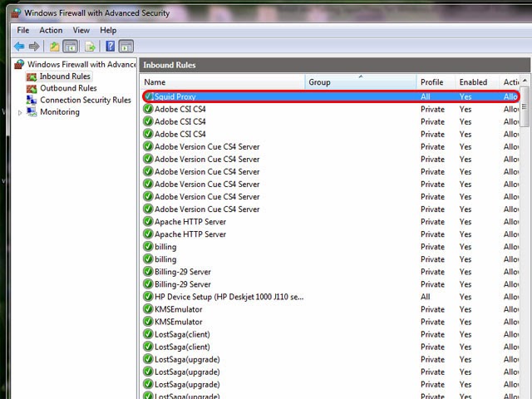
Task: Open Outbound Rules in the tree
Action: click(62, 88)
